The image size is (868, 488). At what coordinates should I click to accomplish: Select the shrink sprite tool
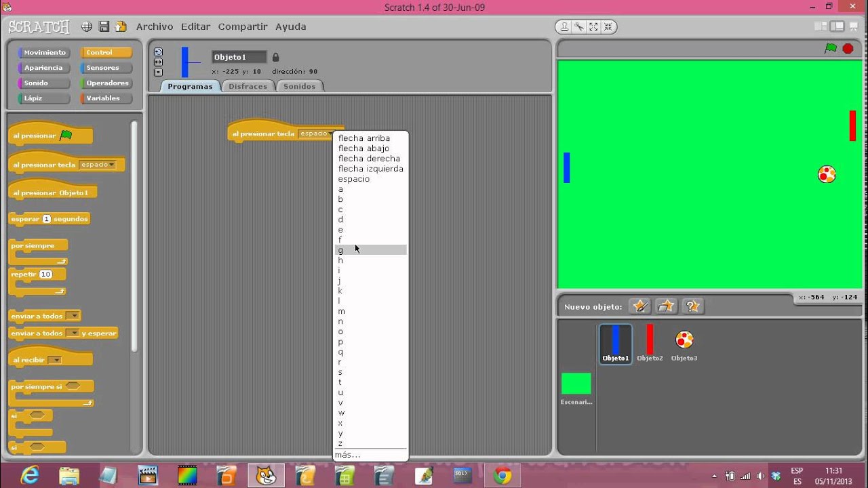[608, 27]
